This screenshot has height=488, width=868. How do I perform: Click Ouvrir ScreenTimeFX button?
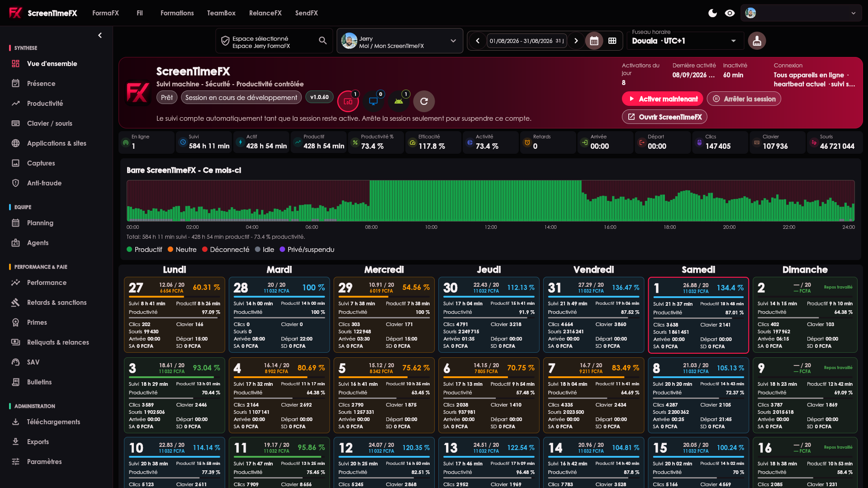tap(664, 117)
